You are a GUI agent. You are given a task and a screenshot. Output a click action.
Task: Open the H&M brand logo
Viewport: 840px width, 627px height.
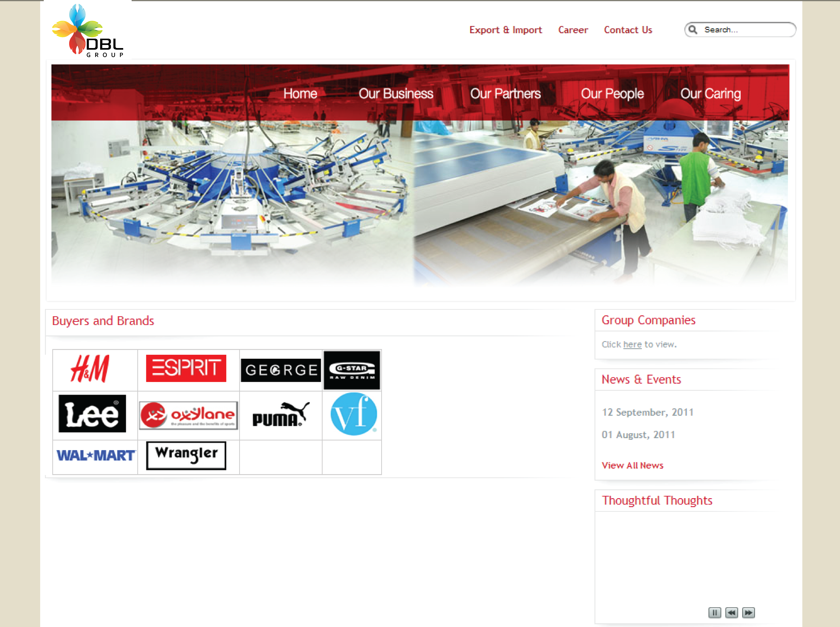coord(90,369)
